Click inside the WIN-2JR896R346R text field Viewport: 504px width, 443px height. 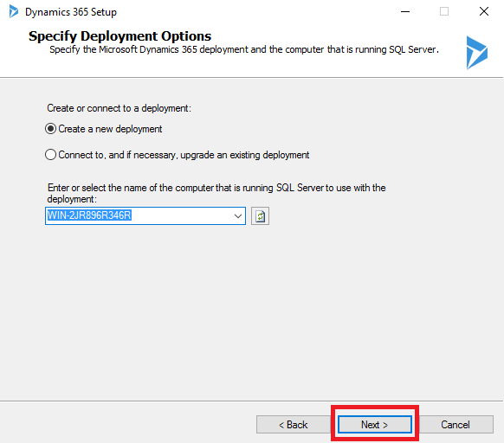click(139, 216)
